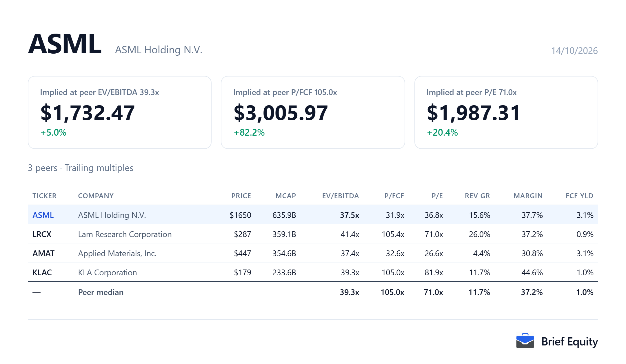This screenshot has width=626, height=364.
Task: Select the AMAT ticker cell
Action: tap(43, 253)
